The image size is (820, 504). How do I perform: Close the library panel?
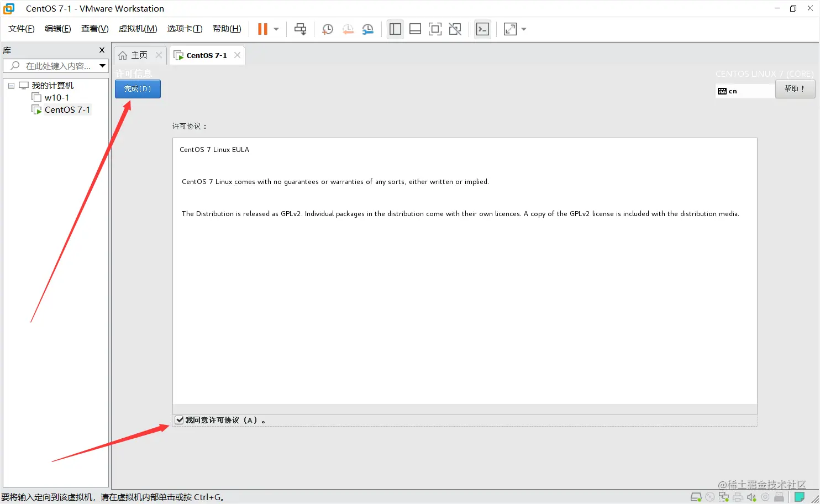click(102, 50)
